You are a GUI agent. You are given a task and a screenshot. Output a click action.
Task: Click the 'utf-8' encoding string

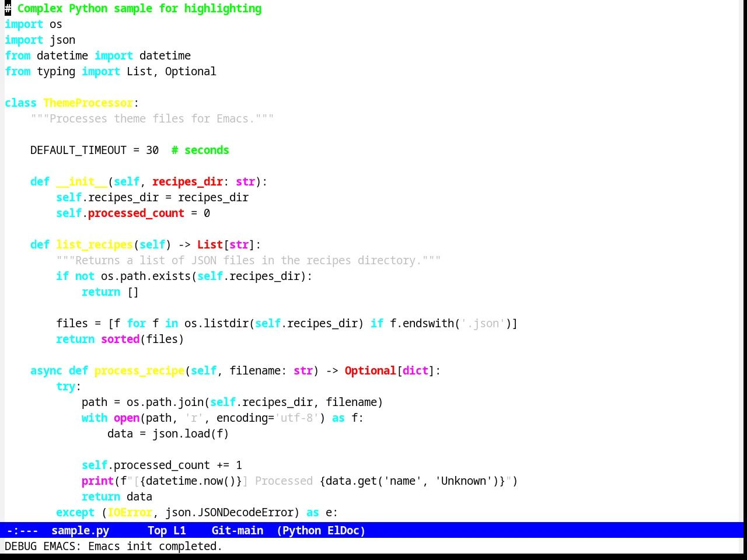pos(296,418)
